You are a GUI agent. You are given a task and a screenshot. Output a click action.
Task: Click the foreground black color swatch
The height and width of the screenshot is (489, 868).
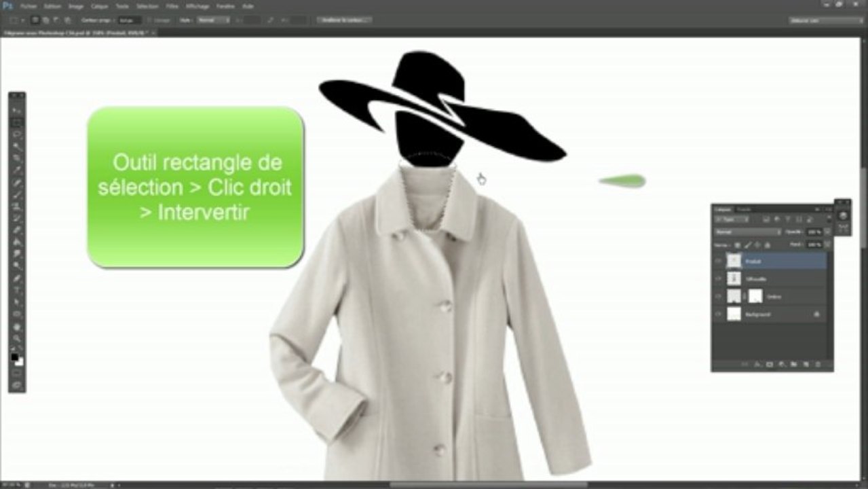[14, 357]
